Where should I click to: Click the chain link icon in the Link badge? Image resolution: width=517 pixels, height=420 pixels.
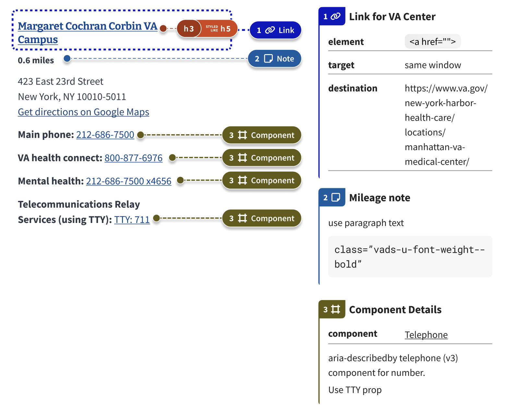coord(270,30)
